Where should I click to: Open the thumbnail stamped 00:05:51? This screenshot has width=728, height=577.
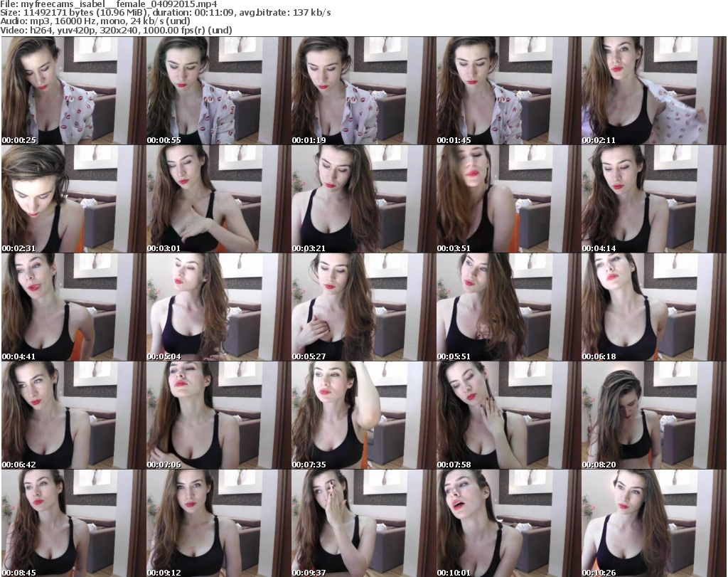coord(508,307)
